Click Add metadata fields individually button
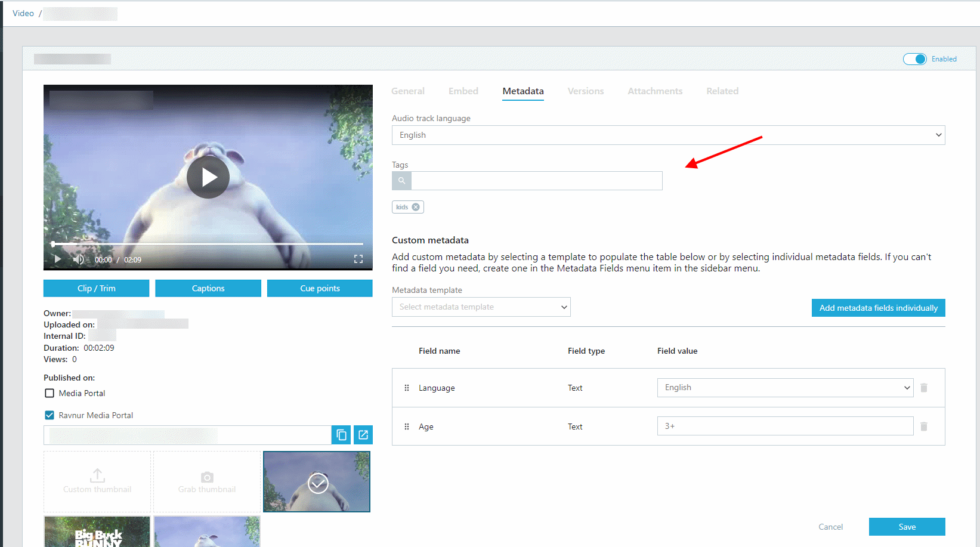980x547 pixels. (x=878, y=308)
